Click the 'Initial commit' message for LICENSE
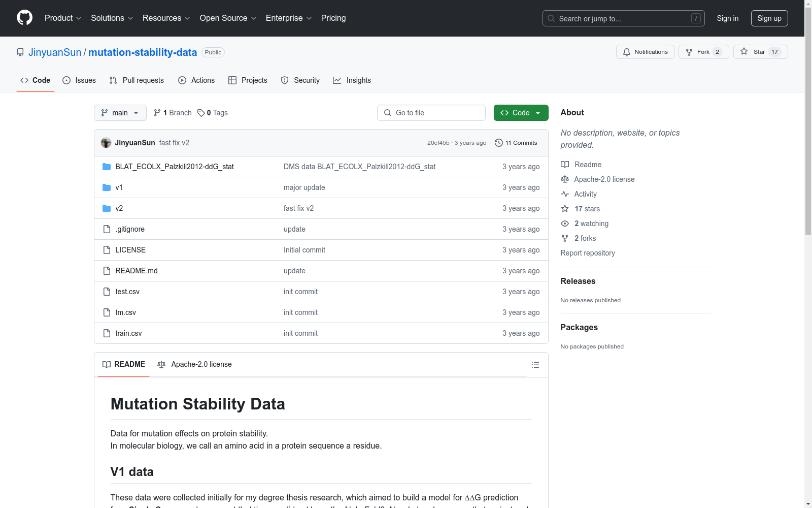 pyautogui.click(x=304, y=250)
